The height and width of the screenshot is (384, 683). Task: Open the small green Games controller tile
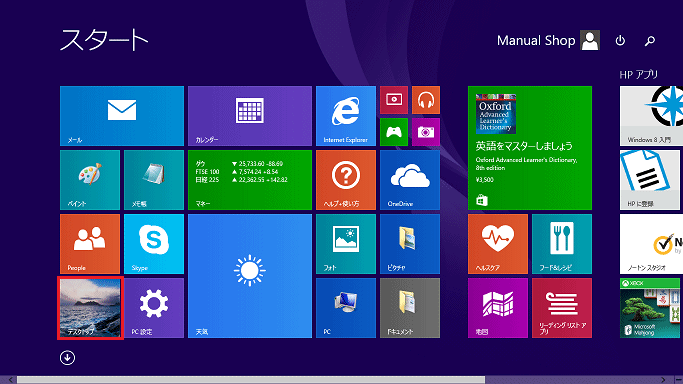(394, 132)
